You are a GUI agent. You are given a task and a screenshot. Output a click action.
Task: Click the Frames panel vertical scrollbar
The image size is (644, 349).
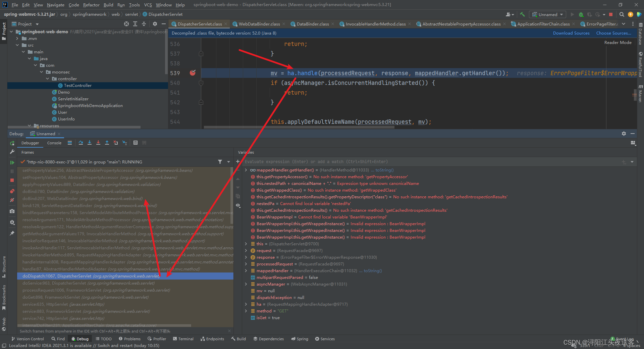point(232,195)
